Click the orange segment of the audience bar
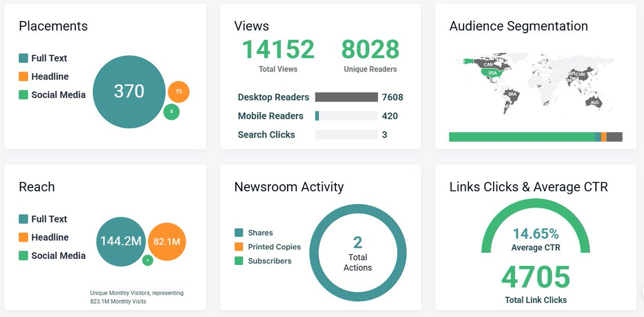 click(x=604, y=137)
